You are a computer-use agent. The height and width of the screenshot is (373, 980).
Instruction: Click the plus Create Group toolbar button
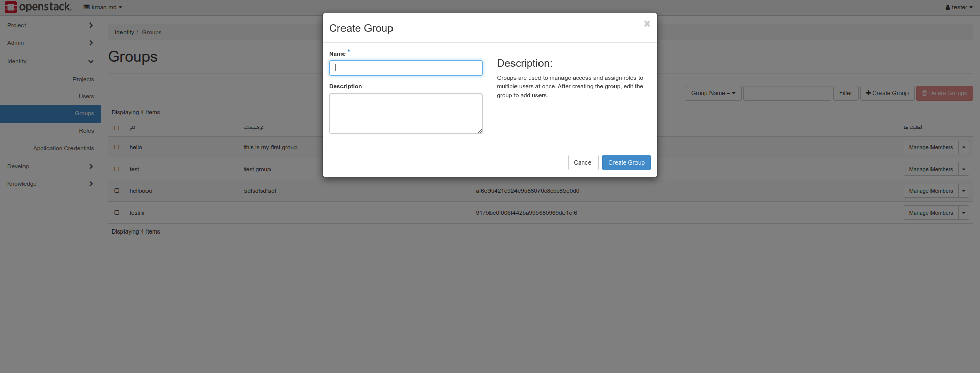pos(887,93)
